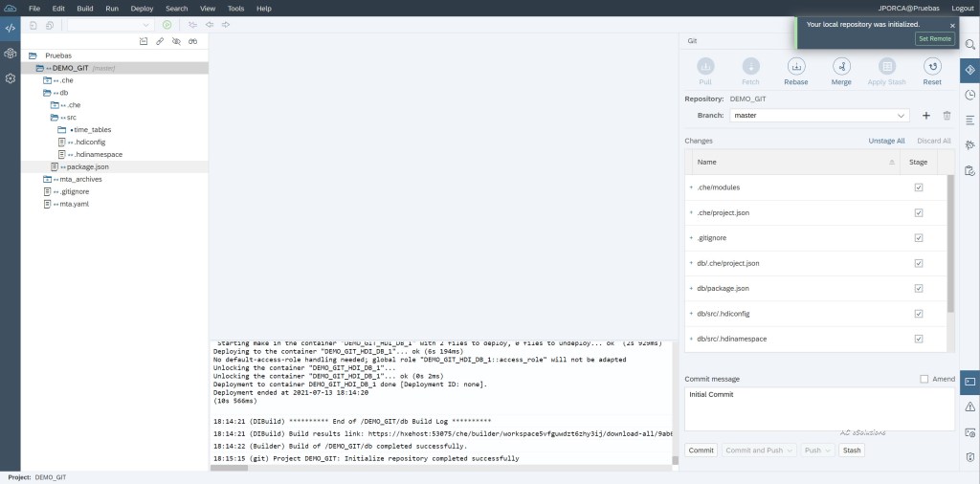
Task: Click the Commit button
Action: point(701,450)
